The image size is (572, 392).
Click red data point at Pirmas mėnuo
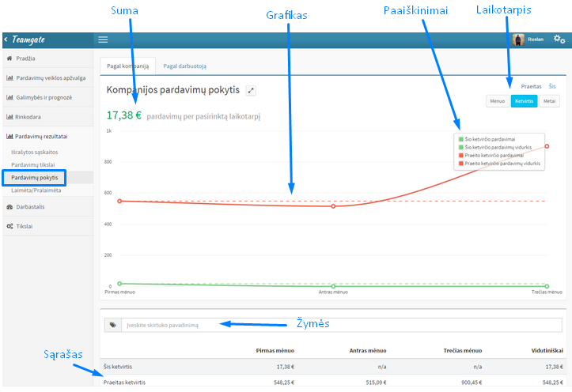click(119, 201)
